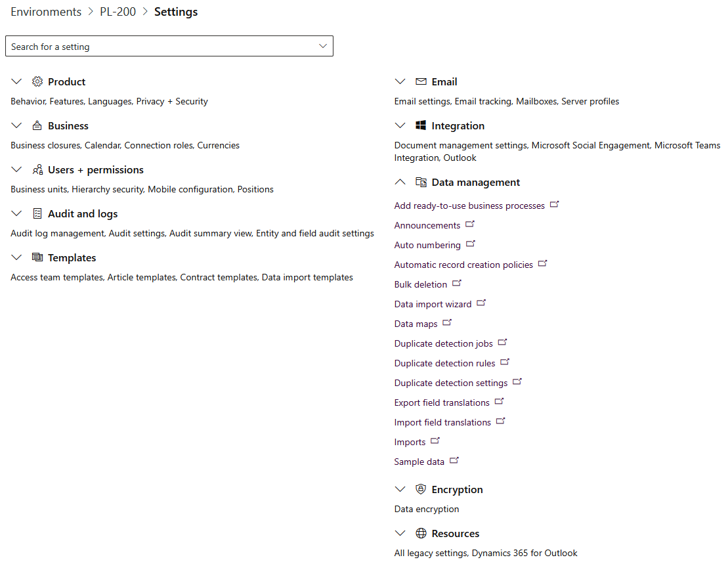Click external-link icon next to Sample data
The image size is (728, 564).
click(454, 460)
